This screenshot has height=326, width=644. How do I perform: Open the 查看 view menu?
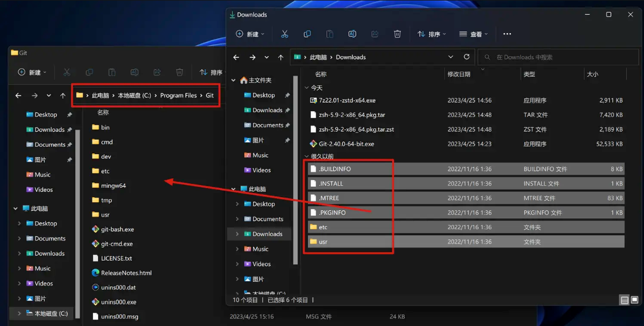[473, 34]
